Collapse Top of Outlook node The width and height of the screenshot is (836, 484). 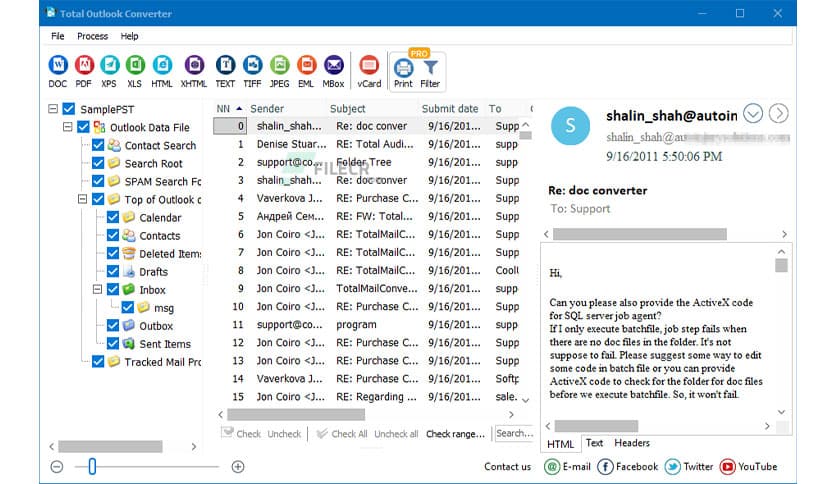point(82,199)
